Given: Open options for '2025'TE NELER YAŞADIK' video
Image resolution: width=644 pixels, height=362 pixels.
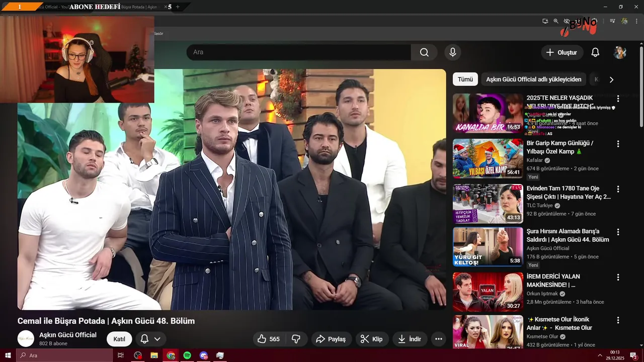Looking at the screenshot, I should tap(618, 99).
